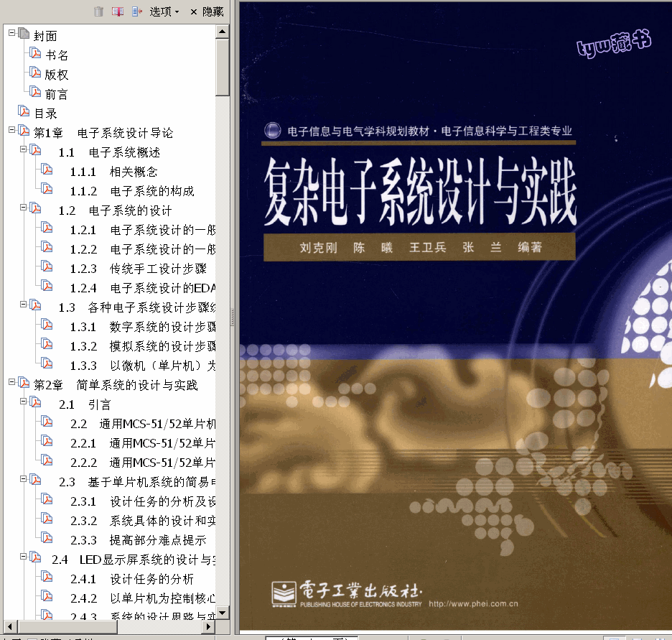
Task: Click the PDF icon beside 1.1.2
Action: click(47, 189)
